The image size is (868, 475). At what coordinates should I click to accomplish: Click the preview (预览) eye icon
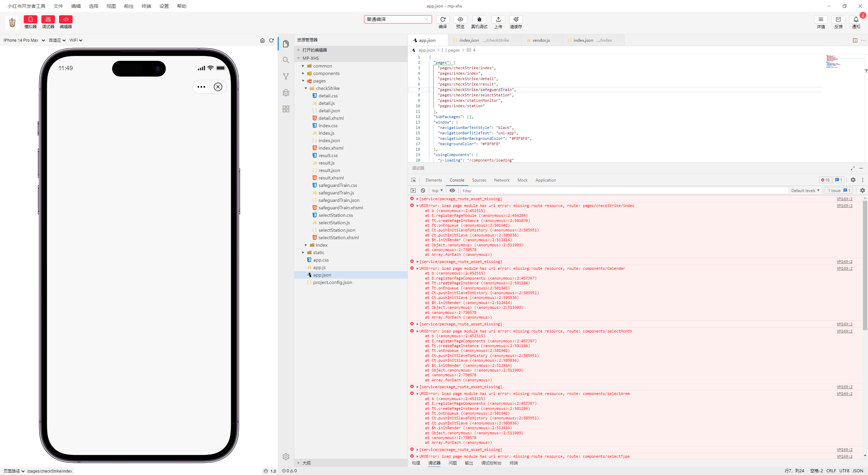(460, 19)
